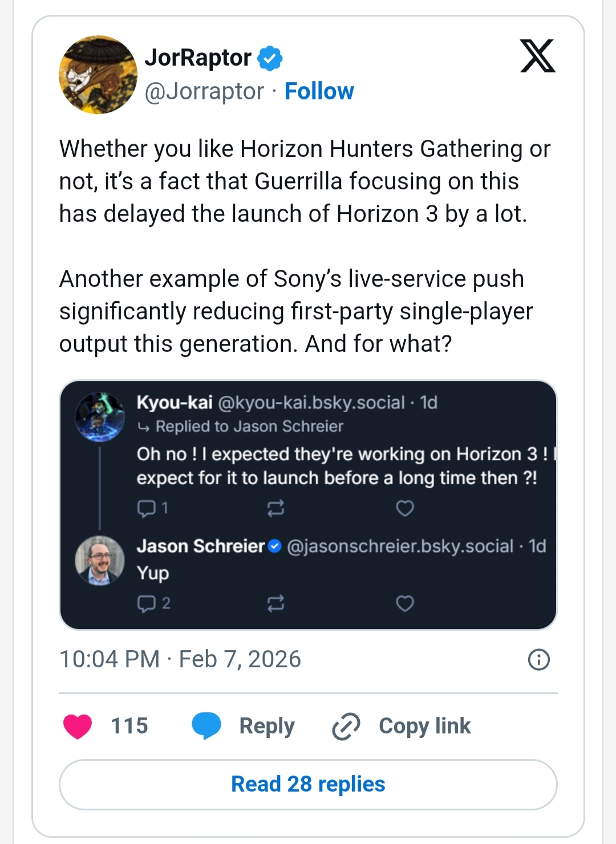Click comment icon under Jason Schreier's reply

click(x=147, y=603)
